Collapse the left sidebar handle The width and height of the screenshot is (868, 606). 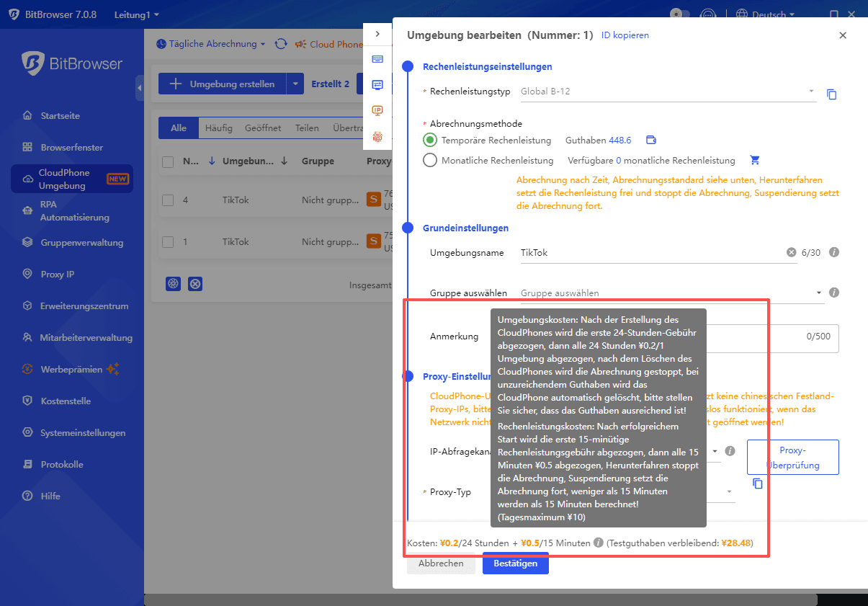coord(139,88)
